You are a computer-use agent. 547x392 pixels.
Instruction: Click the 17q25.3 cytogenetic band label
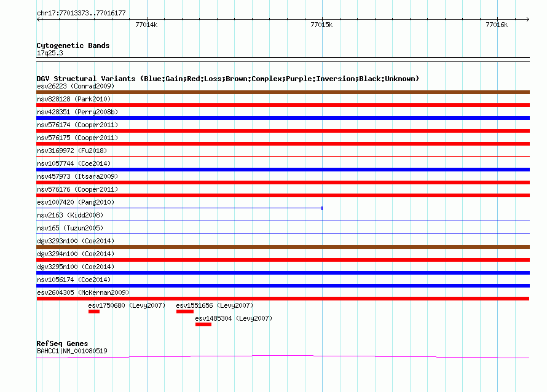pos(50,53)
